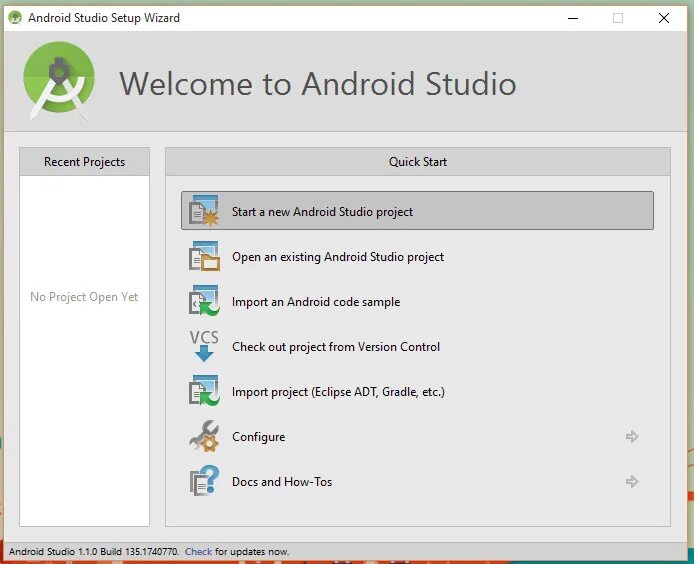Click the open existing project folder icon
Screen dimensions: 694x564
204,256
